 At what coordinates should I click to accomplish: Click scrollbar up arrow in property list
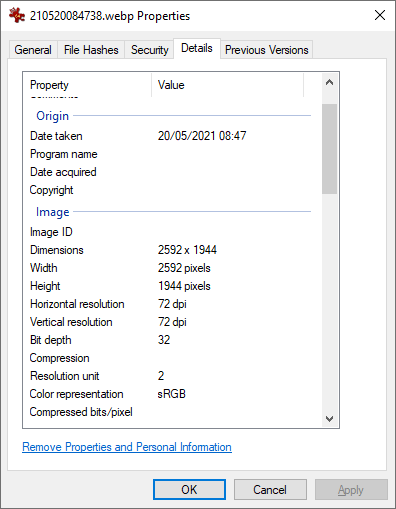(329, 82)
